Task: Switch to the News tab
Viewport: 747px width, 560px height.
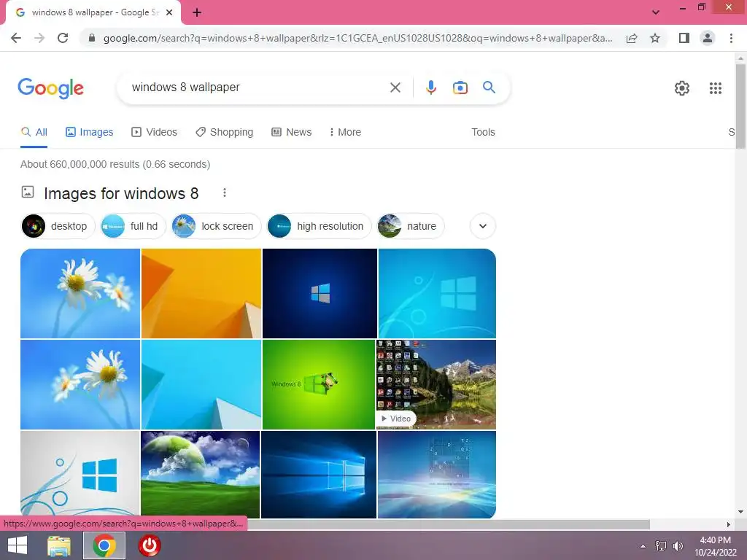Action: coord(292,133)
